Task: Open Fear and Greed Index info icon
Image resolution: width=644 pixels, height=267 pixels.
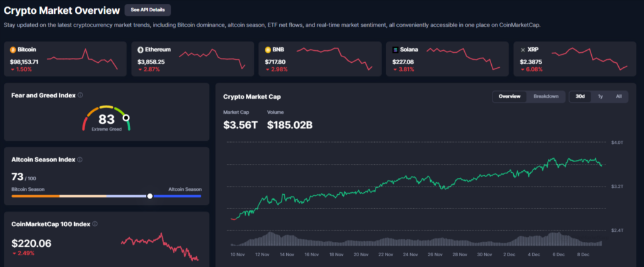Action: pos(80,95)
